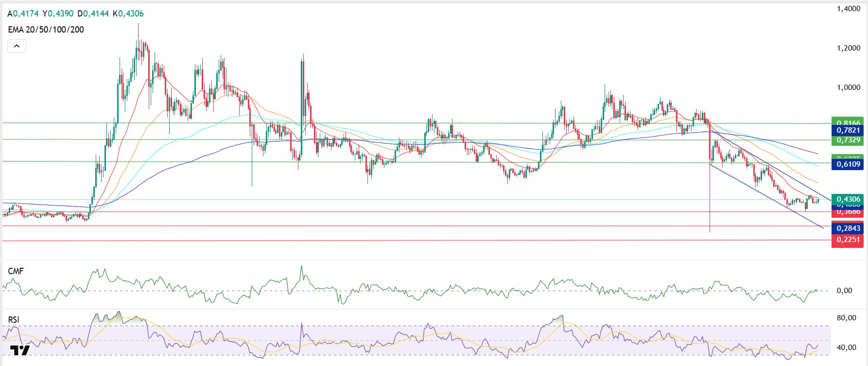
Task: Click the high value Y0,4390 in header
Action: coord(58,14)
